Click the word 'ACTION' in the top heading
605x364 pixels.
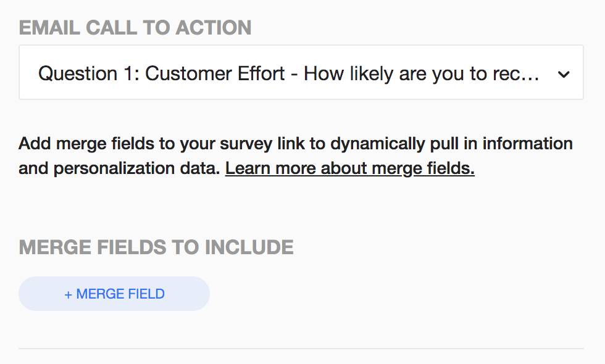point(214,28)
